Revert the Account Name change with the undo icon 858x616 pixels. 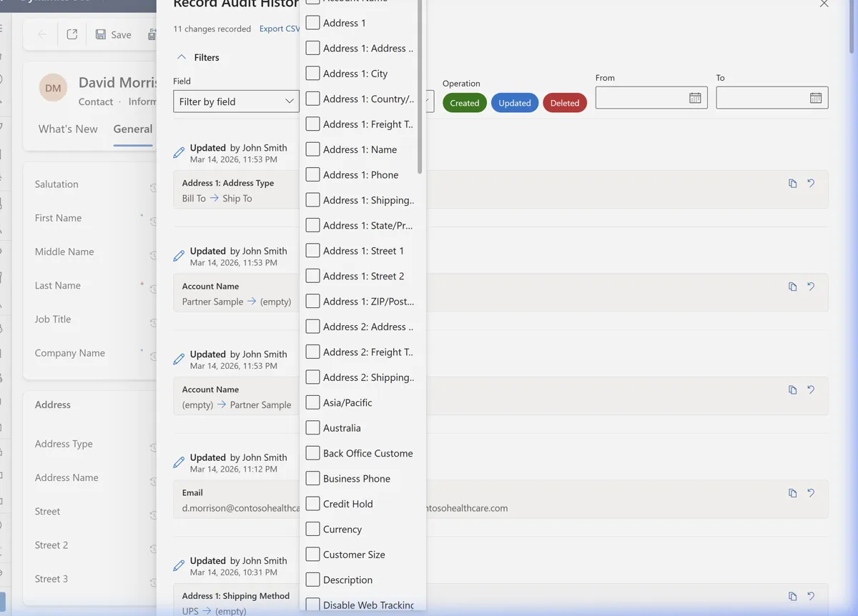click(811, 286)
